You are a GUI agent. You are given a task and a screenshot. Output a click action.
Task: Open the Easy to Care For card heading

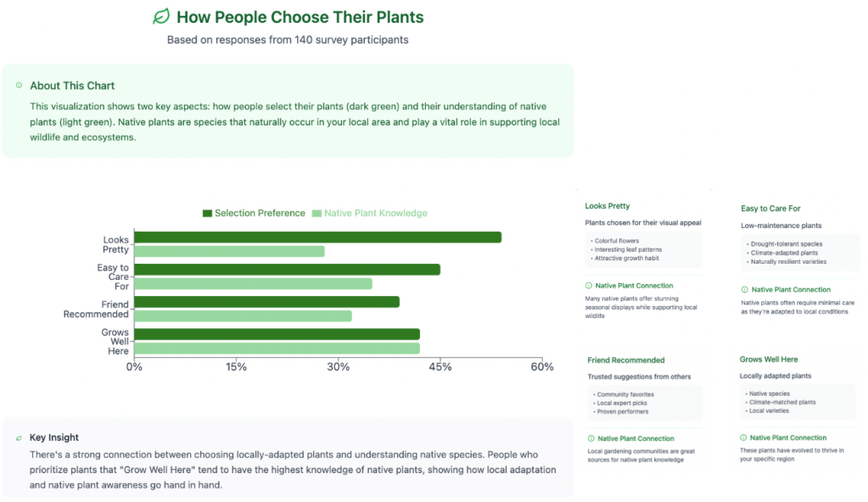(770, 209)
